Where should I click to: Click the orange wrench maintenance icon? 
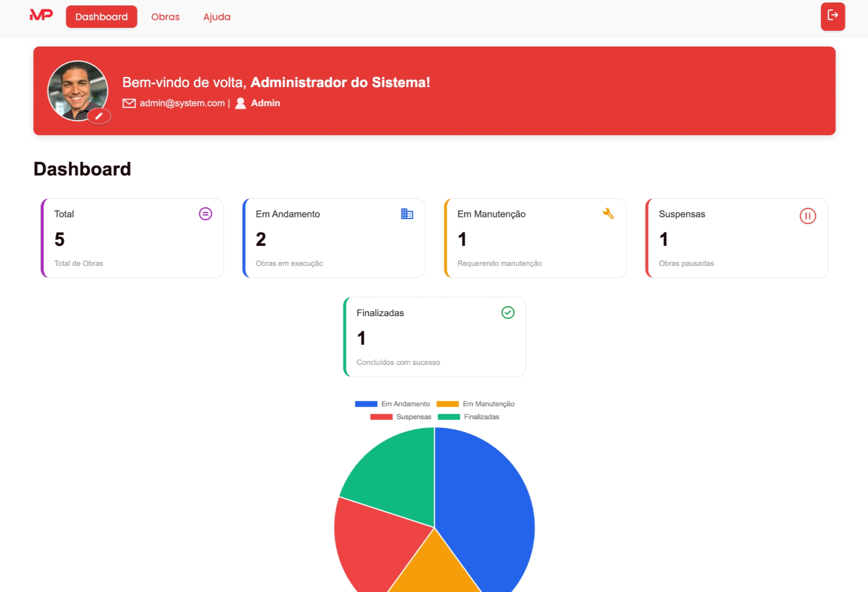pyautogui.click(x=608, y=214)
